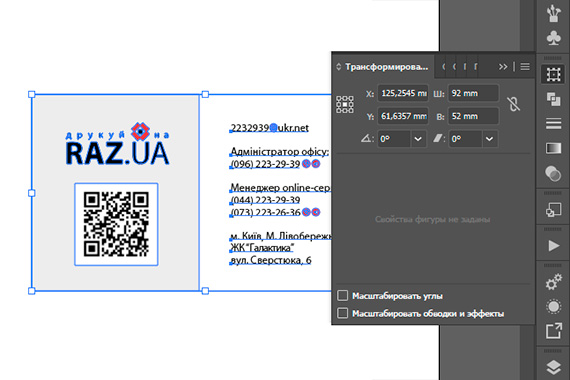Cycle Transform panel view with title arrows
570x380 pixels.
338,67
